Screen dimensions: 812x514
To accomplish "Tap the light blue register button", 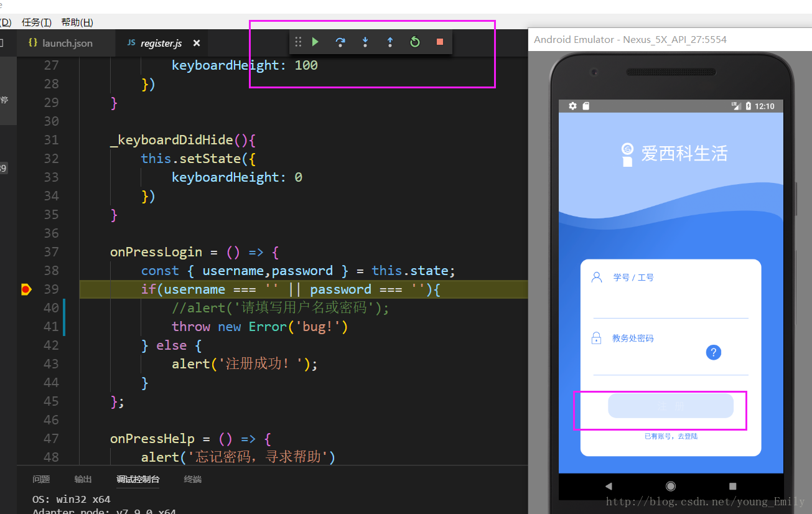I will click(671, 406).
